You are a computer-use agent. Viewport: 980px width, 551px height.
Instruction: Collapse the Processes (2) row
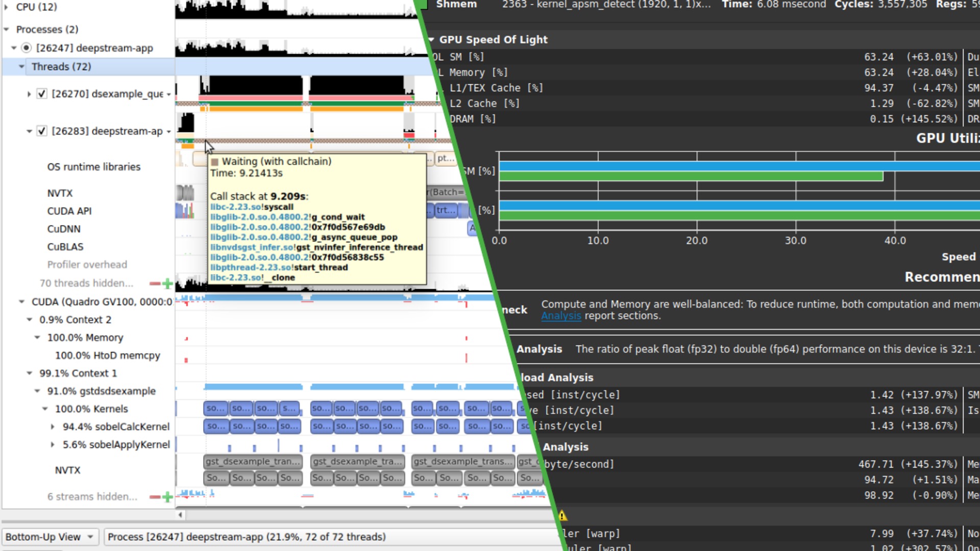[x=6, y=30]
